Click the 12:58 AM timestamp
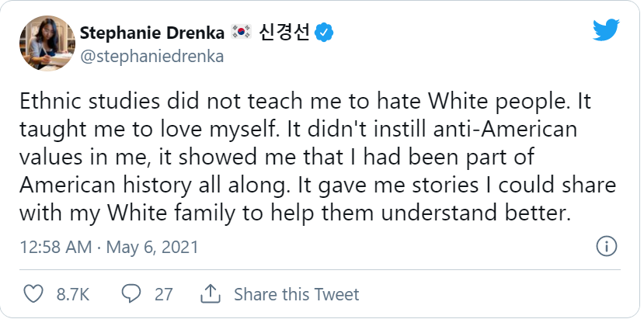This screenshot has width=644, height=319. pos(56,248)
